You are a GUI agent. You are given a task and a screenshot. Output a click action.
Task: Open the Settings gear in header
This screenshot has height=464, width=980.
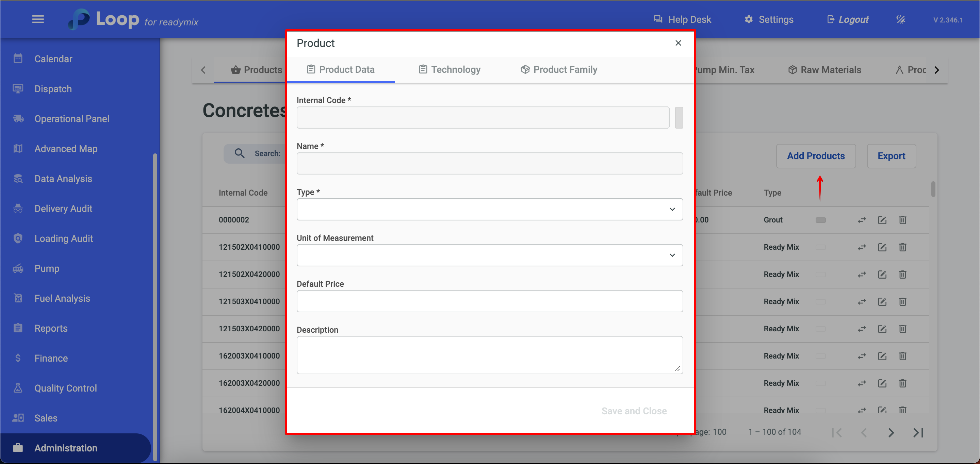pyautogui.click(x=748, y=19)
